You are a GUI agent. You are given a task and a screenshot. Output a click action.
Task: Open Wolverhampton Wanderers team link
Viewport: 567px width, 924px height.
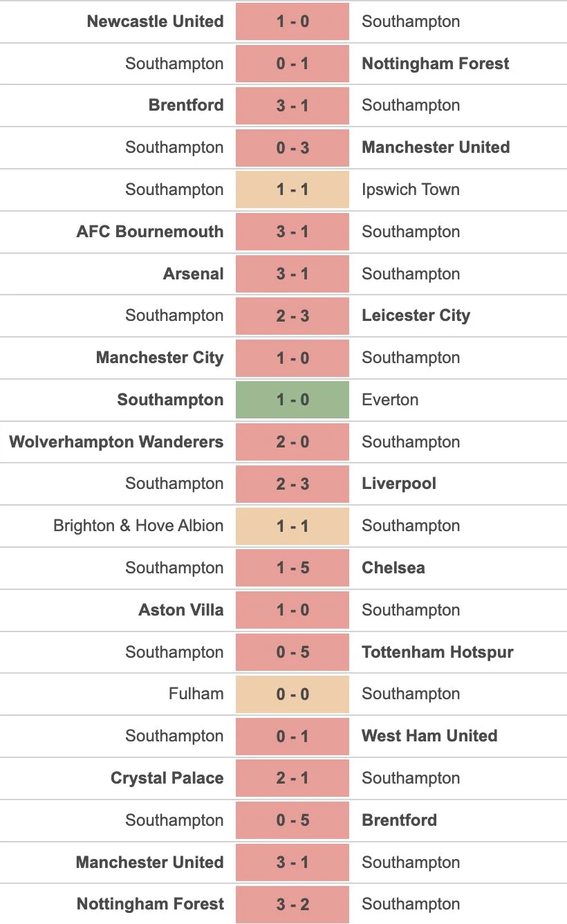116,442
